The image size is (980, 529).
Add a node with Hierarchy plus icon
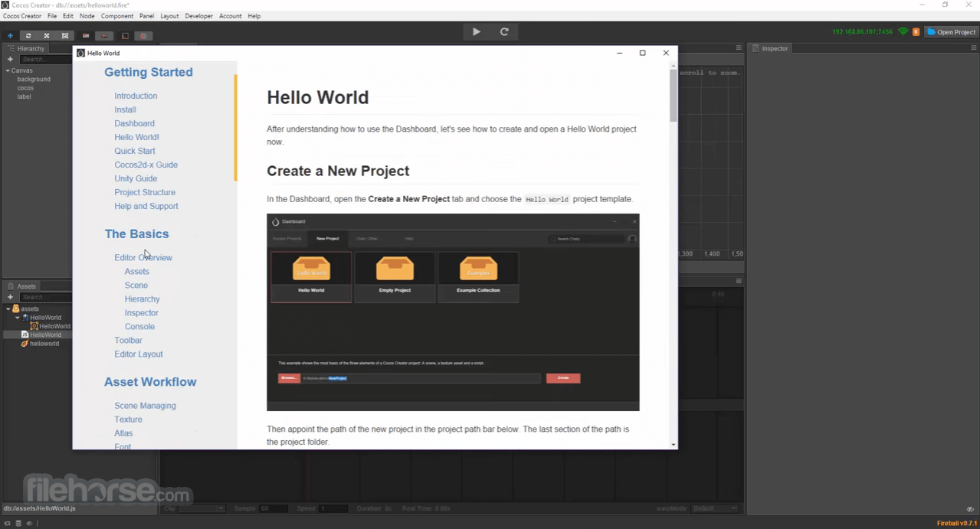pos(10,59)
